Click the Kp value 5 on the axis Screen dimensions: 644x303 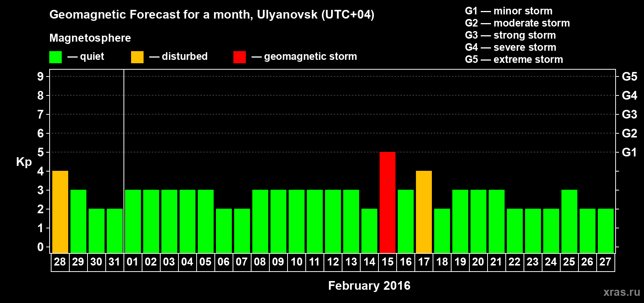click(x=41, y=152)
